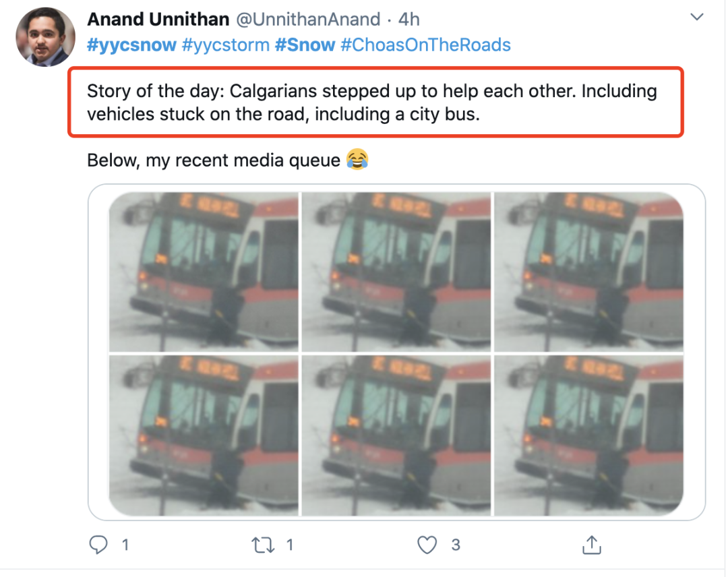Open Anand Unnithan's profile picture

click(46, 36)
